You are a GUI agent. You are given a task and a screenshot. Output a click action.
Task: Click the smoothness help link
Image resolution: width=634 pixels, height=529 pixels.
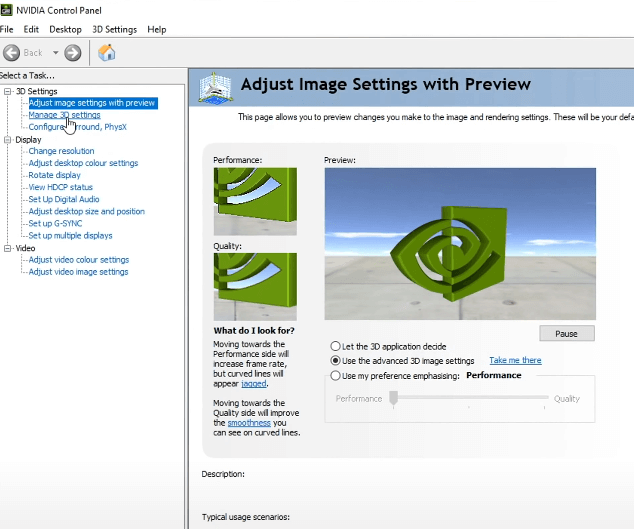(249, 423)
